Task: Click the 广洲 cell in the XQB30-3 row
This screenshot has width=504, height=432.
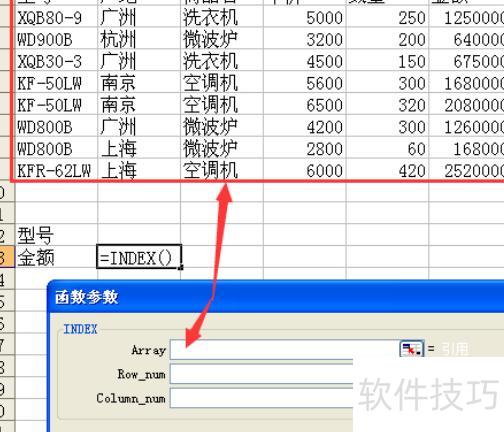Action: 139,61
